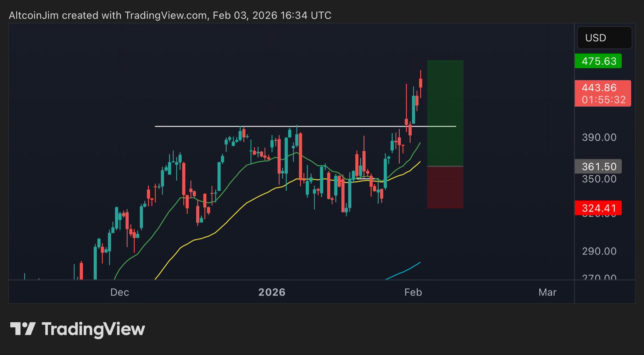Click the latest red candlestick at top
Image resolution: width=644 pixels, height=355 pixels.
coord(420,83)
